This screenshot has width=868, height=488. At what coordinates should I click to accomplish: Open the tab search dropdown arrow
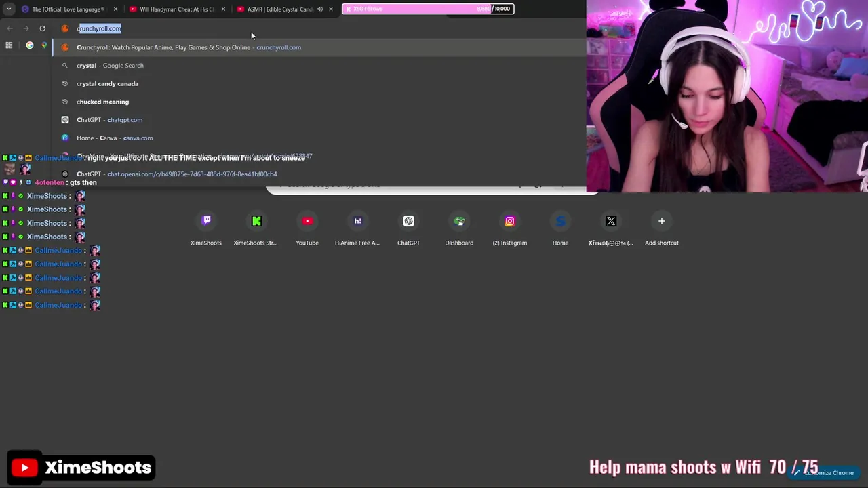9,9
